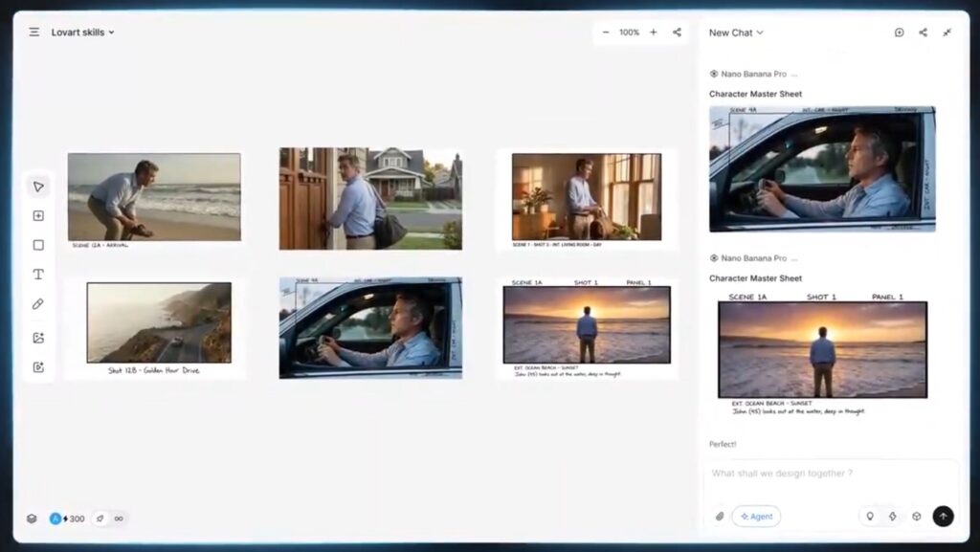Open the hamburger main menu

[34, 33]
